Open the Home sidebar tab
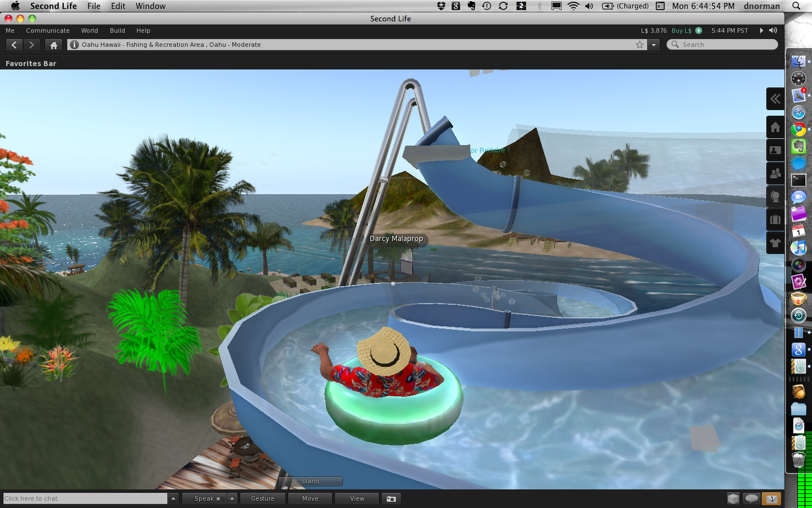The width and height of the screenshot is (812, 508). pos(775,127)
